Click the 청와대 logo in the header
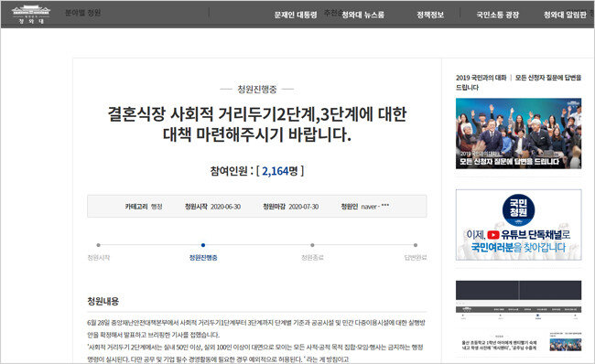Image resolution: width=595 pixels, height=364 pixels. 31,15
